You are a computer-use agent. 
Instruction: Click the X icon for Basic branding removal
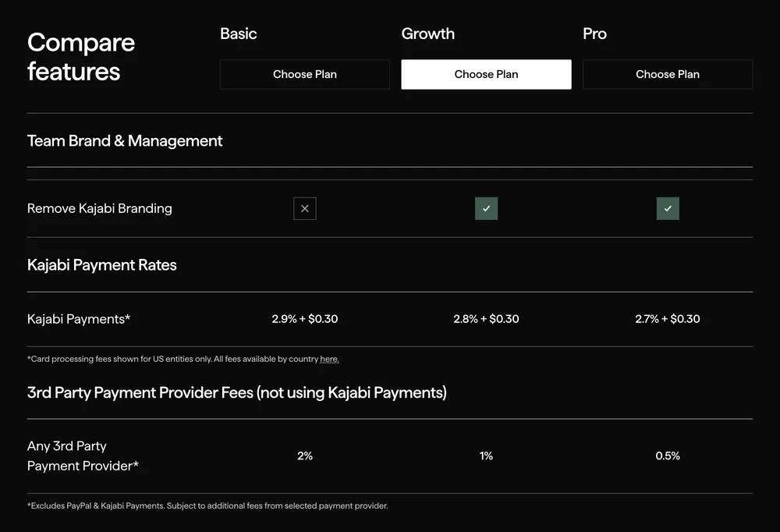(x=304, y=208)
